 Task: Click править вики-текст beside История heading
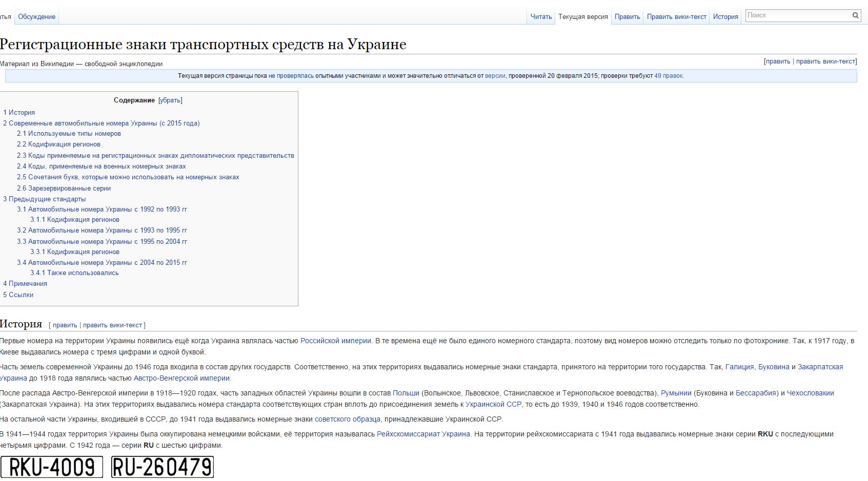click(x=112, y=325)
